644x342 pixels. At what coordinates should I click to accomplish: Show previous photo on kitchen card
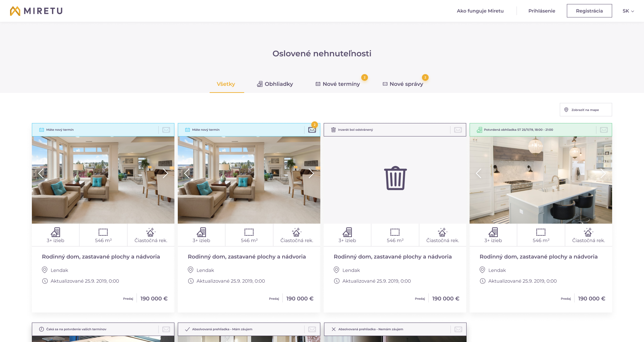pos(479,173)
